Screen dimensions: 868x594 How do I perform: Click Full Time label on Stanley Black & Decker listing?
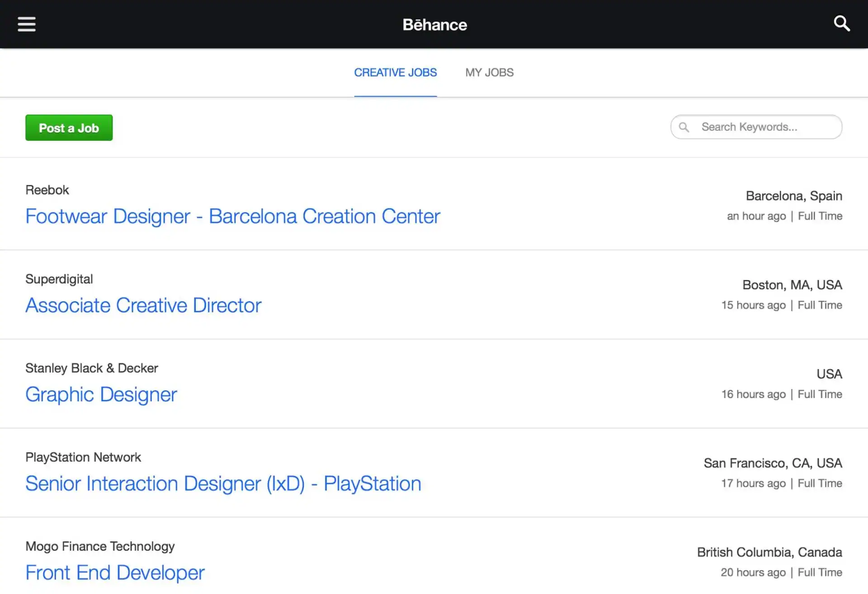point(820,394)
